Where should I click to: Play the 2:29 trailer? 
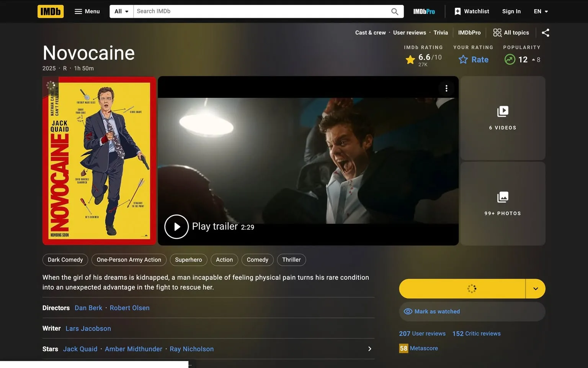coord(176,227)
